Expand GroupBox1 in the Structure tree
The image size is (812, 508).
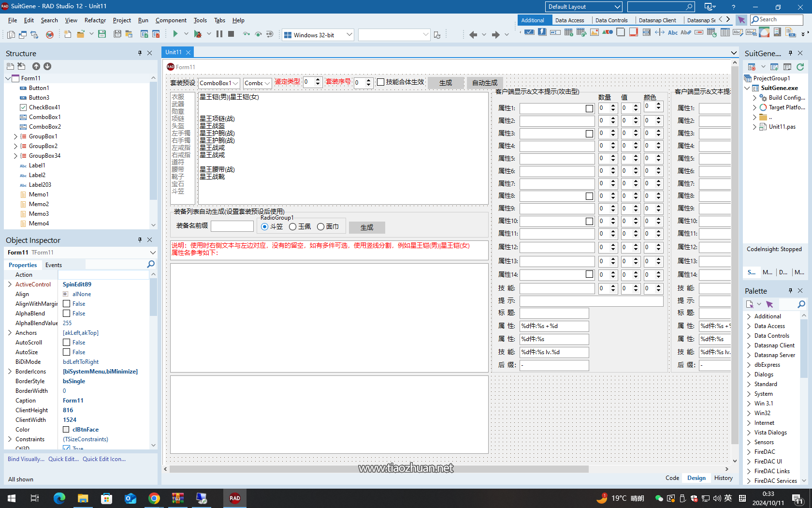(x=15, y=136)
